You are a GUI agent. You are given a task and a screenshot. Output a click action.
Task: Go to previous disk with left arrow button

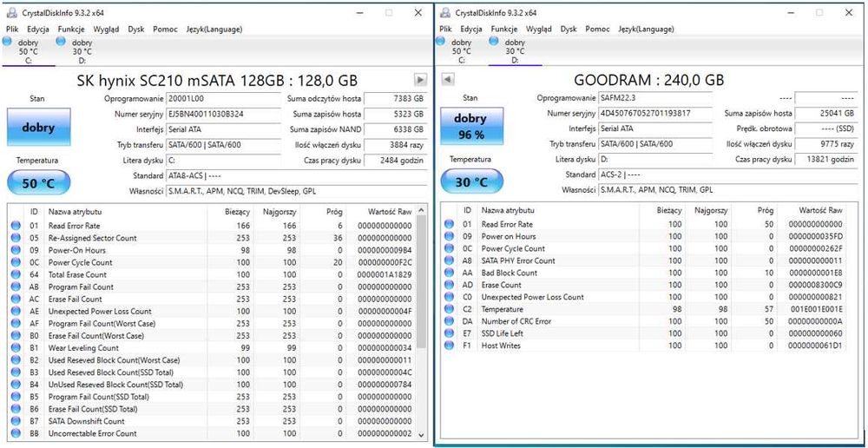click(x=447, y=80)
